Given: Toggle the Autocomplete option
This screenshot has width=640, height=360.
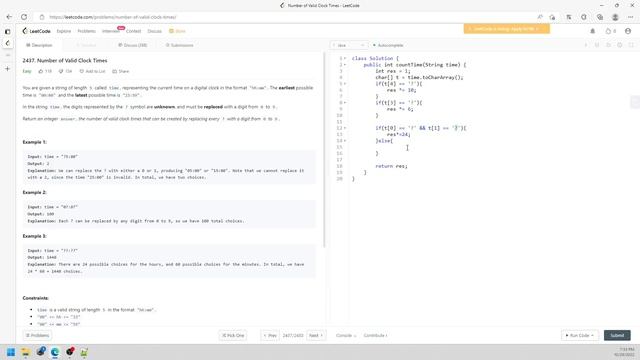Looking at the screenshot, I should (x=388, y=45).
